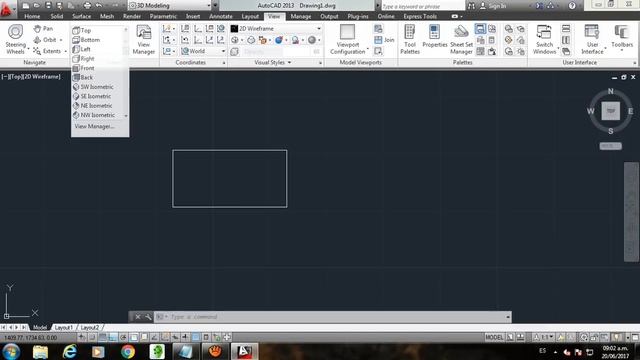Screen dimensions: 640x360
Task: Close the command line with X icon
Action: pyautogui.click(x=138, y=317)
